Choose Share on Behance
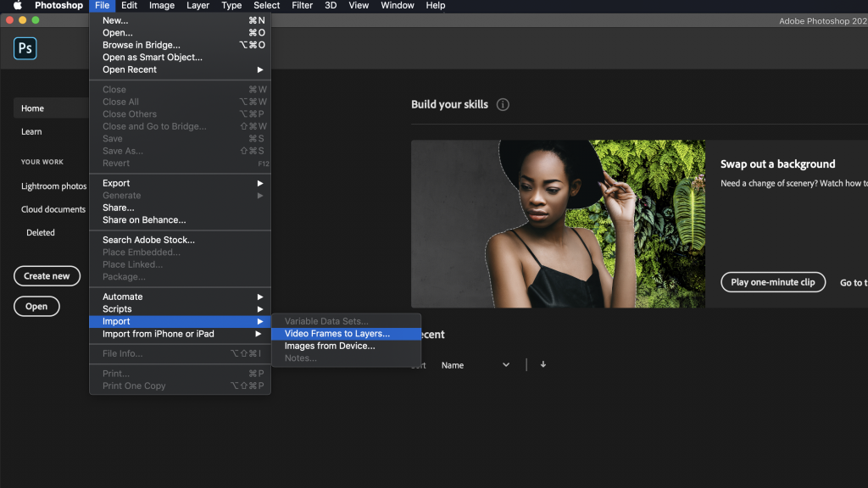The height and width of the screenshot is (488, 868). coord(180,219)
